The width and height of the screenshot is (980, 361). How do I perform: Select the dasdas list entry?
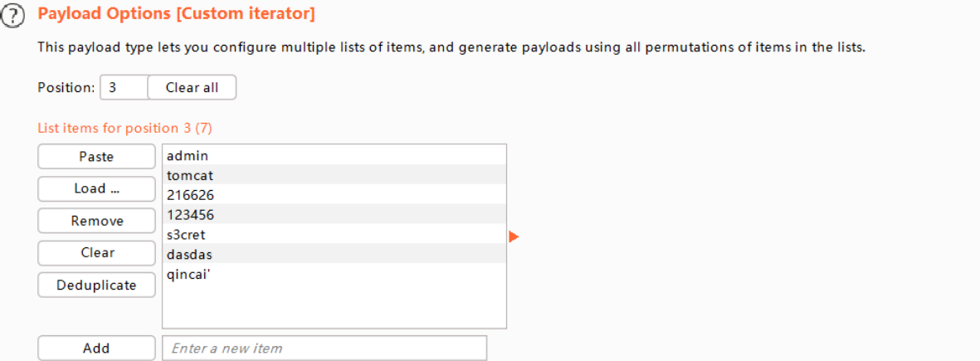(x=189, y=255)
